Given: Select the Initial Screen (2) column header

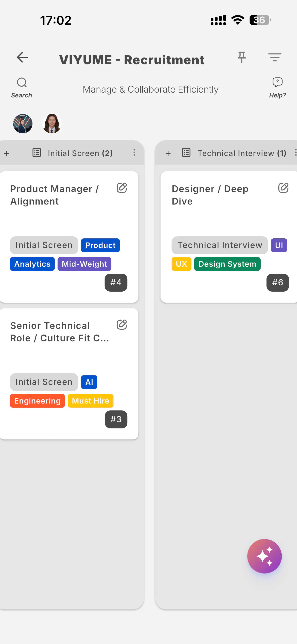Looking at the screenshot, I should [x=80, y=153].
